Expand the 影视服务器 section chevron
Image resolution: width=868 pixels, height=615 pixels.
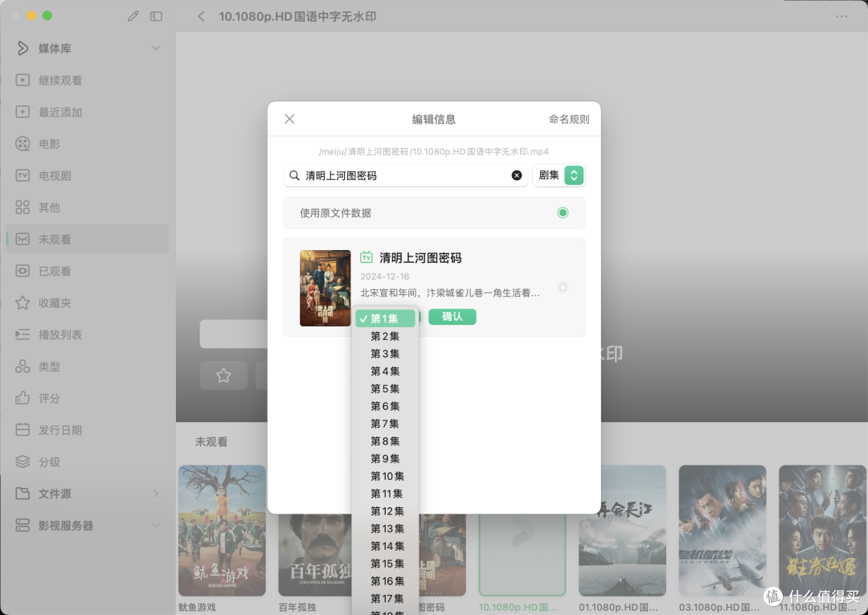[156, 525]
